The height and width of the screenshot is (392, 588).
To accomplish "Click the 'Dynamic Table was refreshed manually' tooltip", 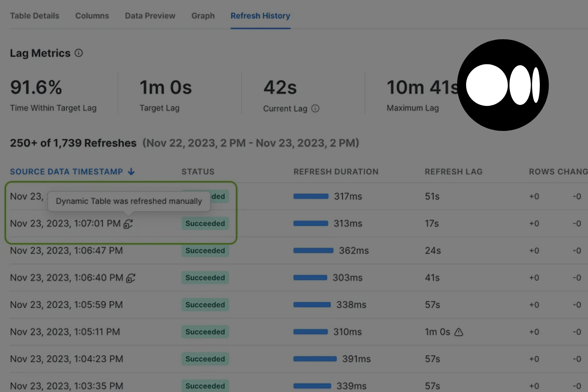I will [129, 201].
